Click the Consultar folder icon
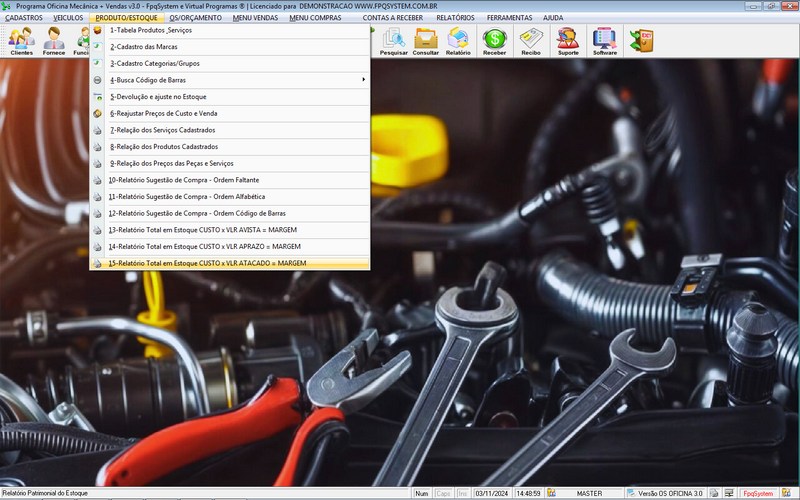 [x=426, y=40]
